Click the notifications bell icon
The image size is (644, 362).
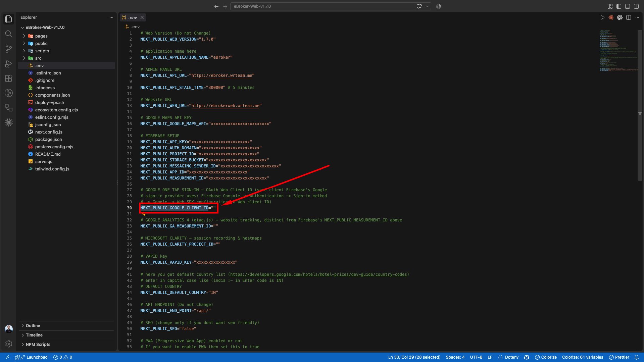point(637,357)
